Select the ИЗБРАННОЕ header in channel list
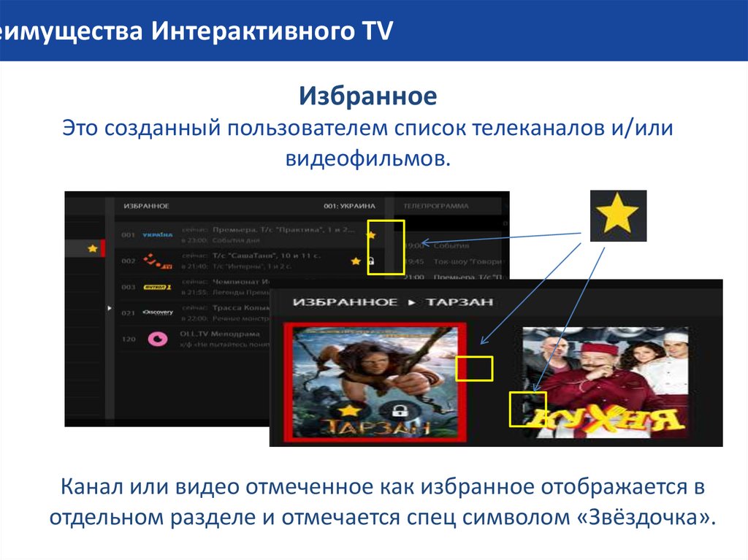748x560 pixels. coord(146,206)
